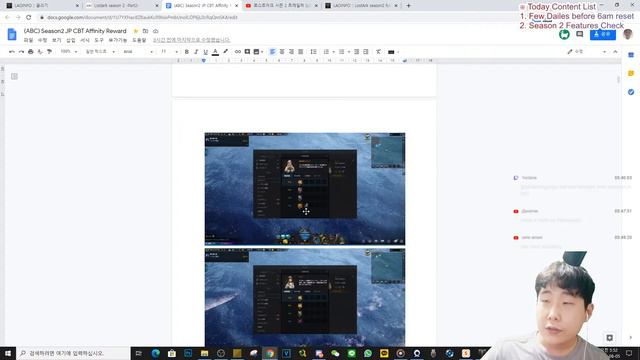Viewport: 640px width, 360px height.
Task: Click the Insert link icon
Action: click(x=238, y=52)
